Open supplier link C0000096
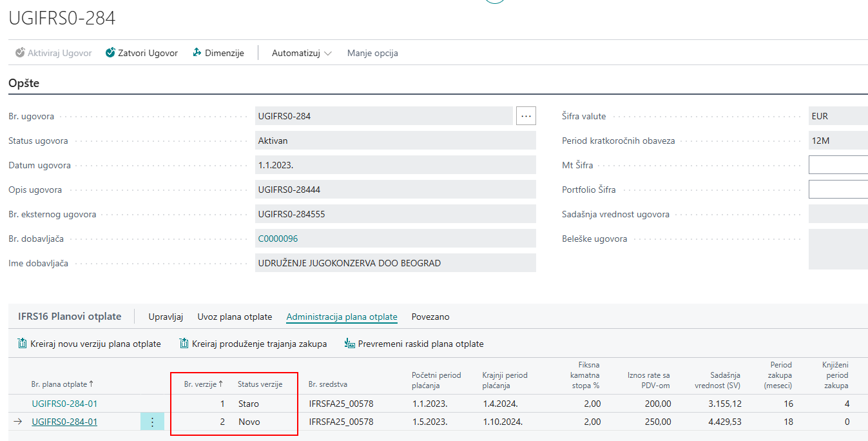 [x=278, y=239]
